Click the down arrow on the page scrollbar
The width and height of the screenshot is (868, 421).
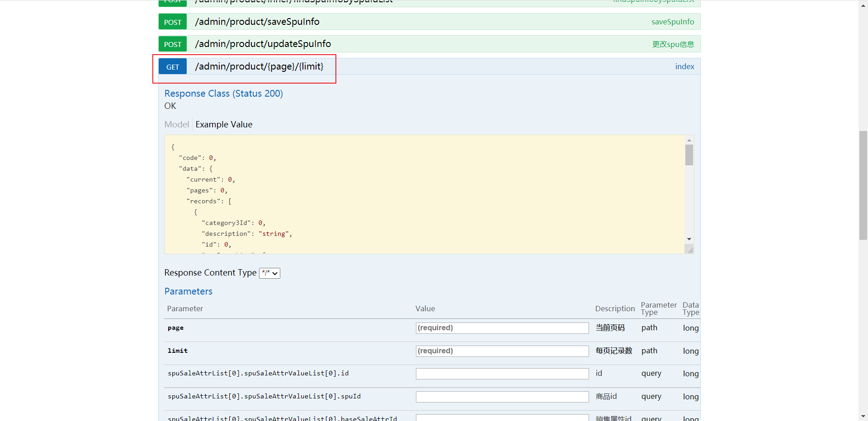point(863,416)
